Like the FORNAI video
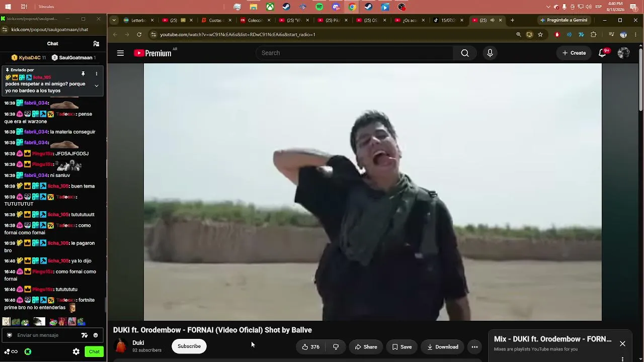This screenshot has height=362, width=644. tap(311, 347)
